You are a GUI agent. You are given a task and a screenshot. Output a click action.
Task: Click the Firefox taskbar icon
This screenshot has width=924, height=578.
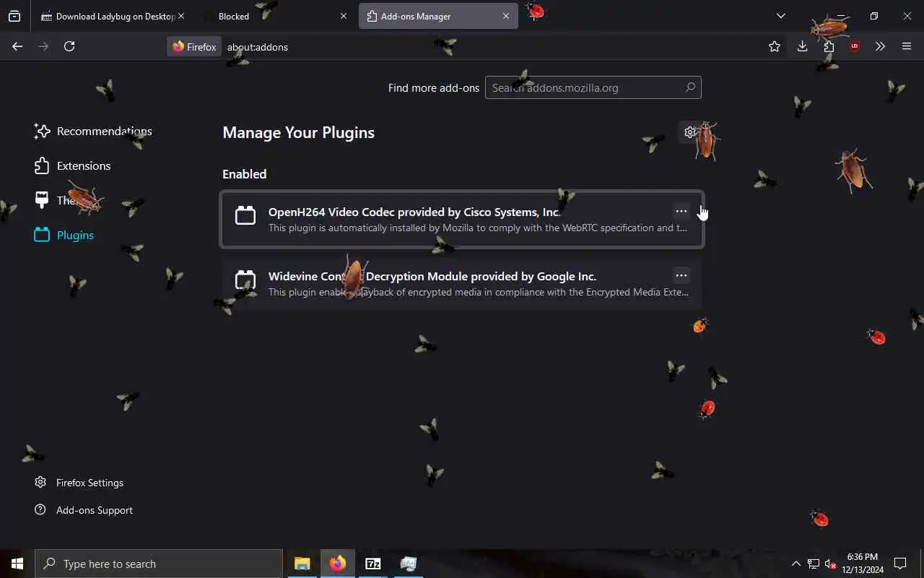(x=337, y=564)
